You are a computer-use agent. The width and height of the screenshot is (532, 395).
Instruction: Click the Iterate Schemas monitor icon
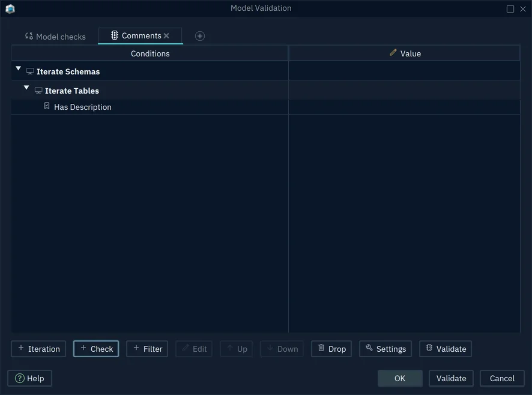[x=30, y=71]
